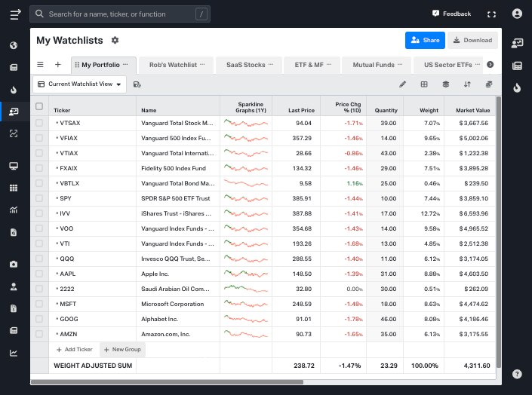
Task: Click the blue Share button
Action: pyautogui.click(x=424, y=40)
